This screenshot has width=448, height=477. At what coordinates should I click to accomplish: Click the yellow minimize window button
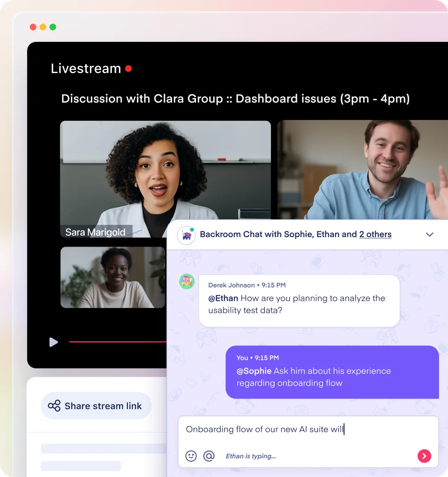[43, 27]
